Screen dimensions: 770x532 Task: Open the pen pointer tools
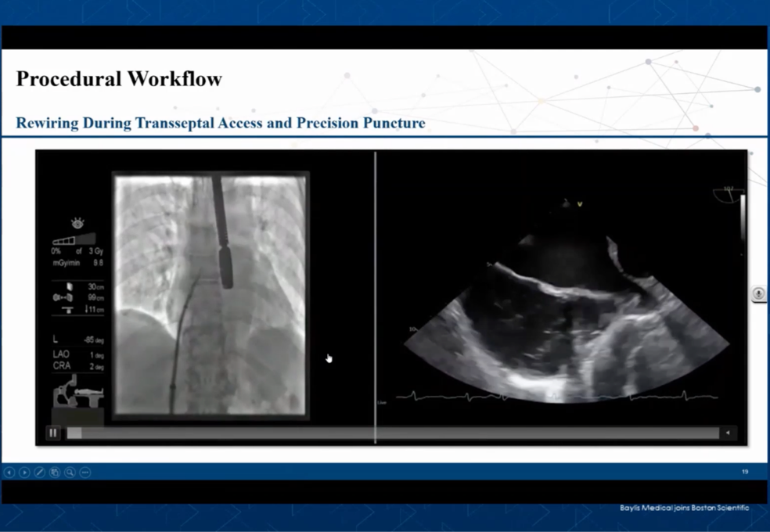tap(39, 473)
